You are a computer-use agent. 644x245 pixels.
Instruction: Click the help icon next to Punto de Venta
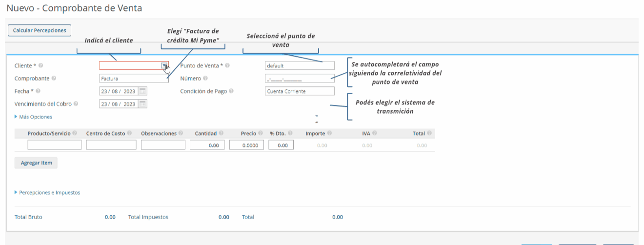227,65
